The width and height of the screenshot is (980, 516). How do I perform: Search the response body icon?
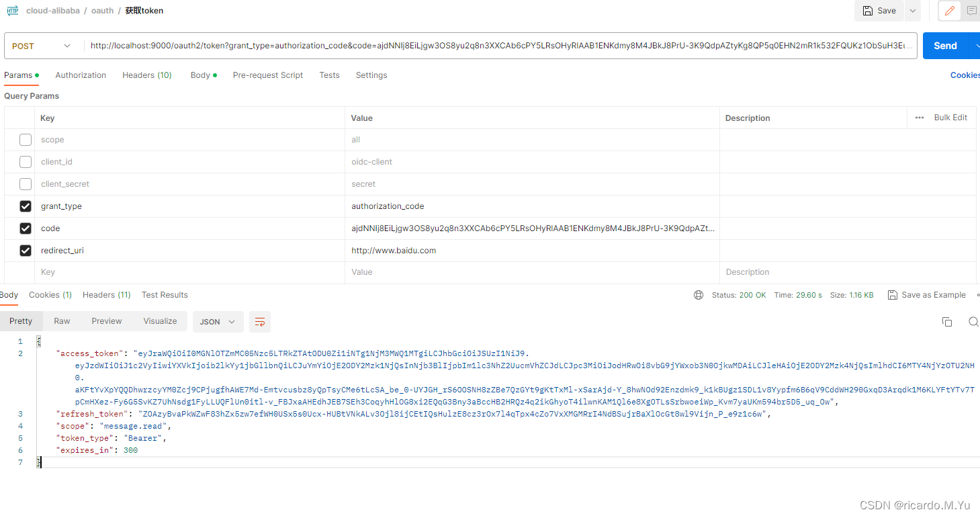click(973, 322)
